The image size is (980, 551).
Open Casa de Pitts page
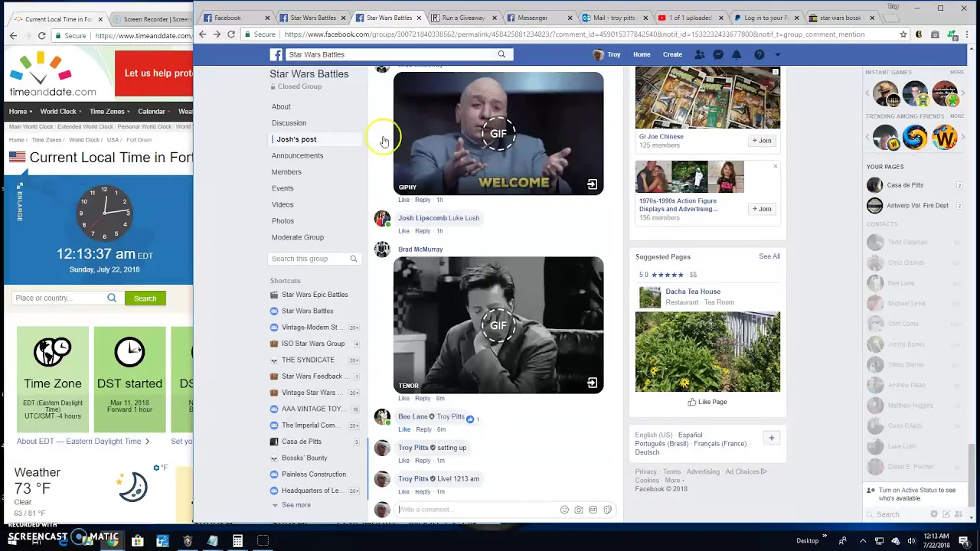point(905,185)
